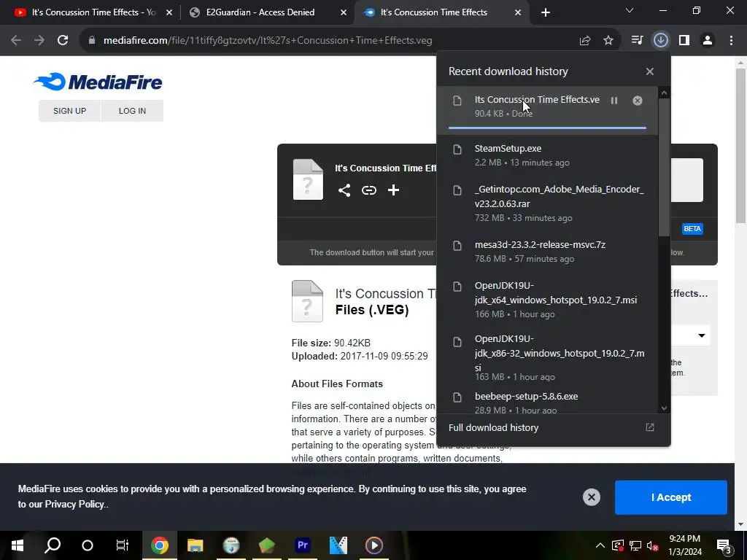The image size is (747, 560).
Task: Open Task View on taskbar
Action: [123, 545]
